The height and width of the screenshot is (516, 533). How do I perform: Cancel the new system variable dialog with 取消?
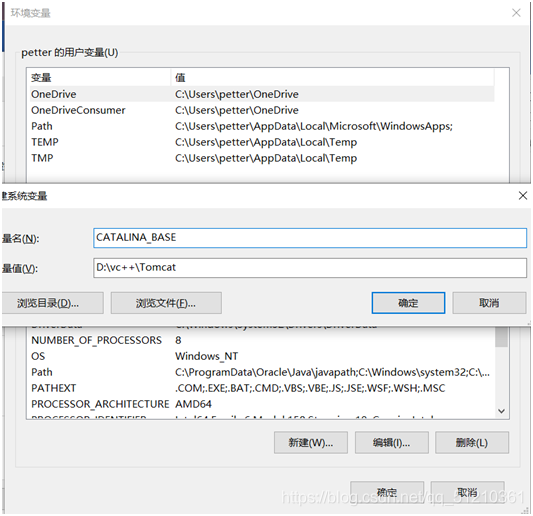pos(489,303)
